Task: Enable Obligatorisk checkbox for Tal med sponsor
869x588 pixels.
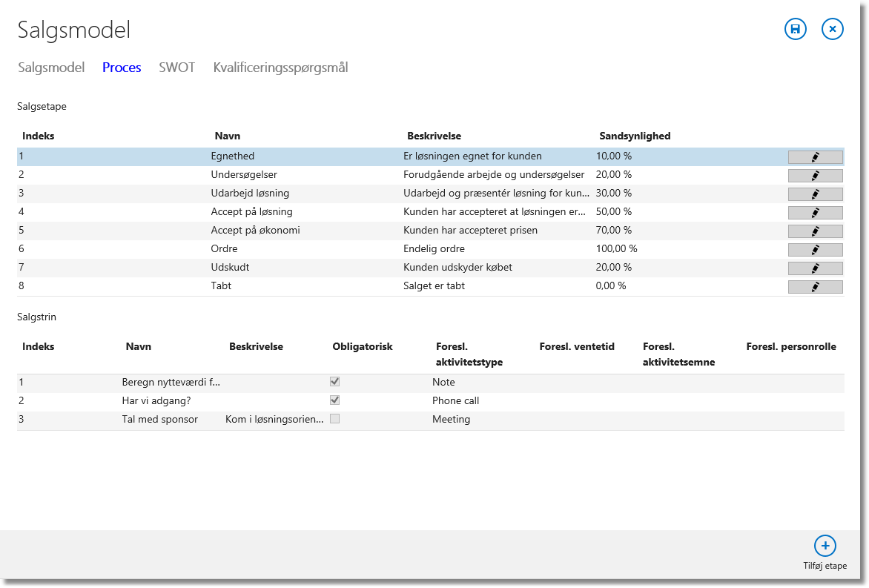Action: 334,419
